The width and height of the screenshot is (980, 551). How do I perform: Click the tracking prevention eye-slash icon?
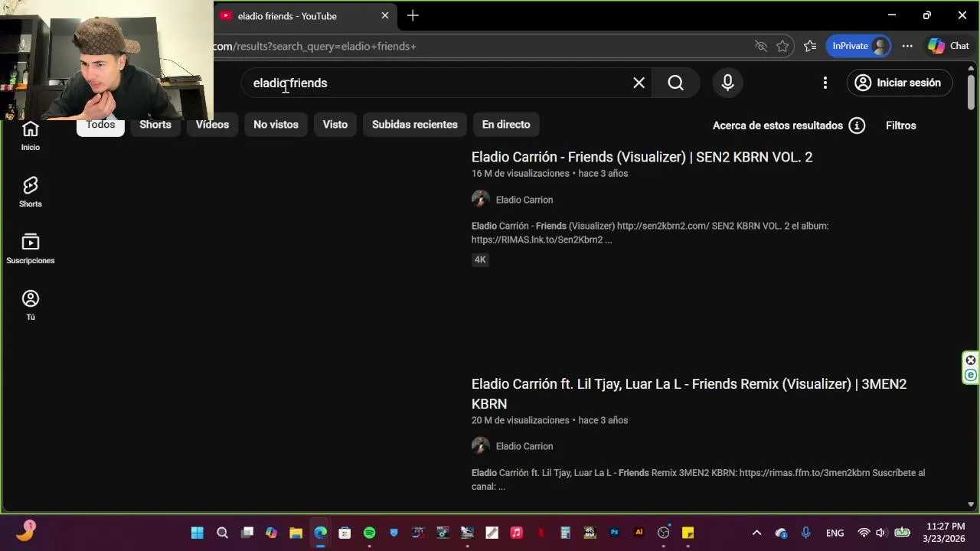[x=760, y=46]
